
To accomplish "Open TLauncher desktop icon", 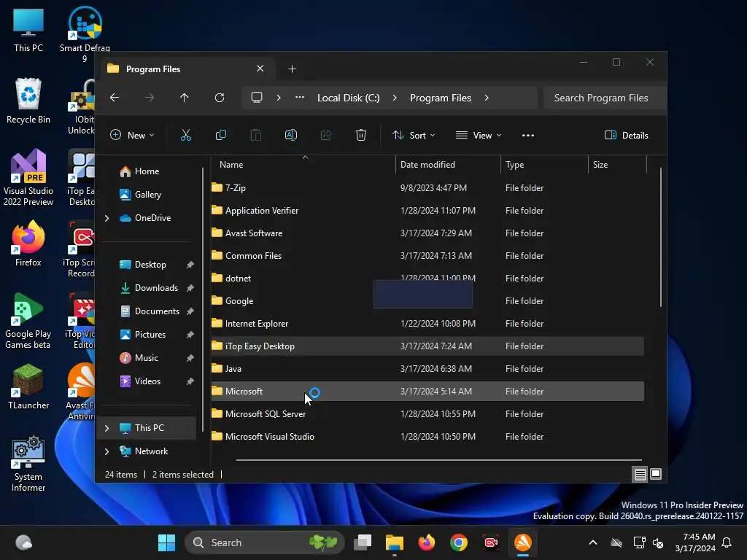I will (28, 386).
